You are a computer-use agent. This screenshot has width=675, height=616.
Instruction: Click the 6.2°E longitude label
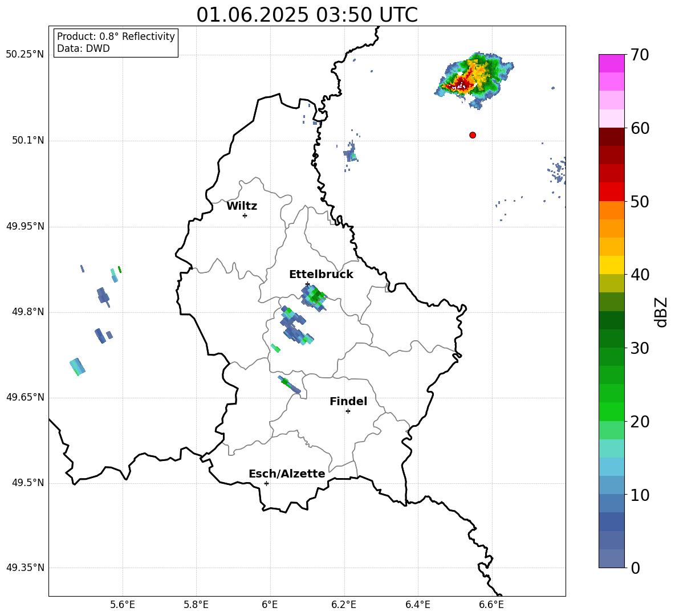tap(344, 605)
